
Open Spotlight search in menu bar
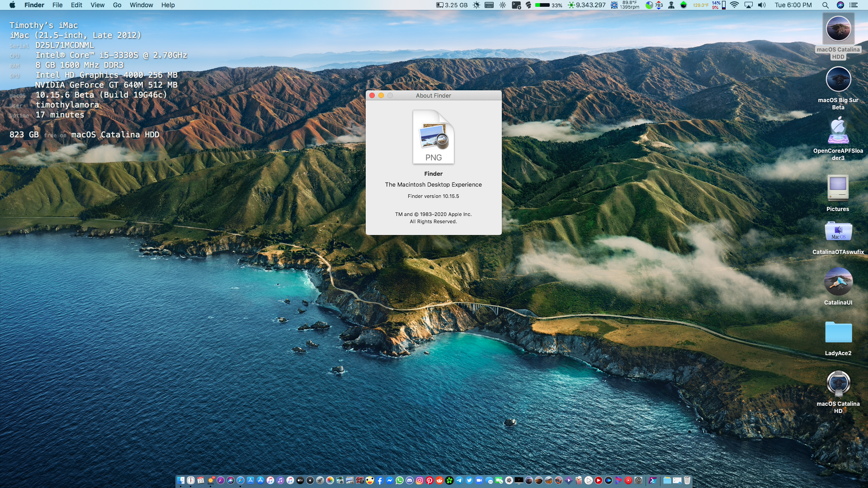pyautogui.click(x=826, y=5)
